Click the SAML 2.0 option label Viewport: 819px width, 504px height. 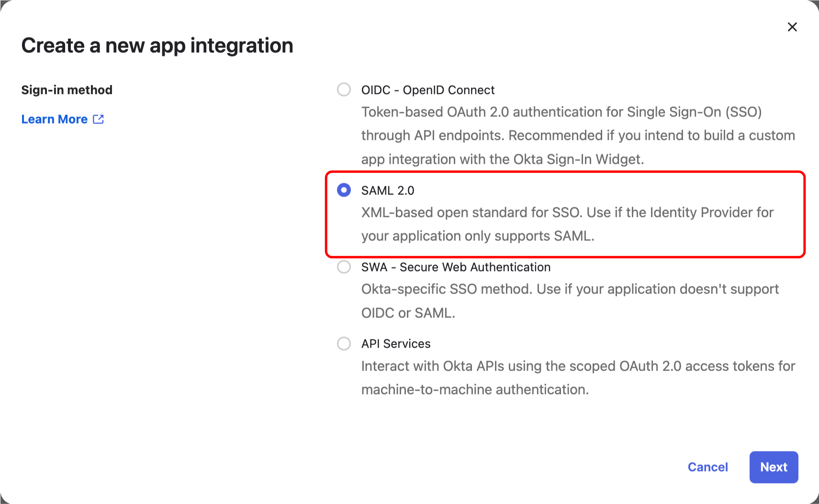[388, 190]
